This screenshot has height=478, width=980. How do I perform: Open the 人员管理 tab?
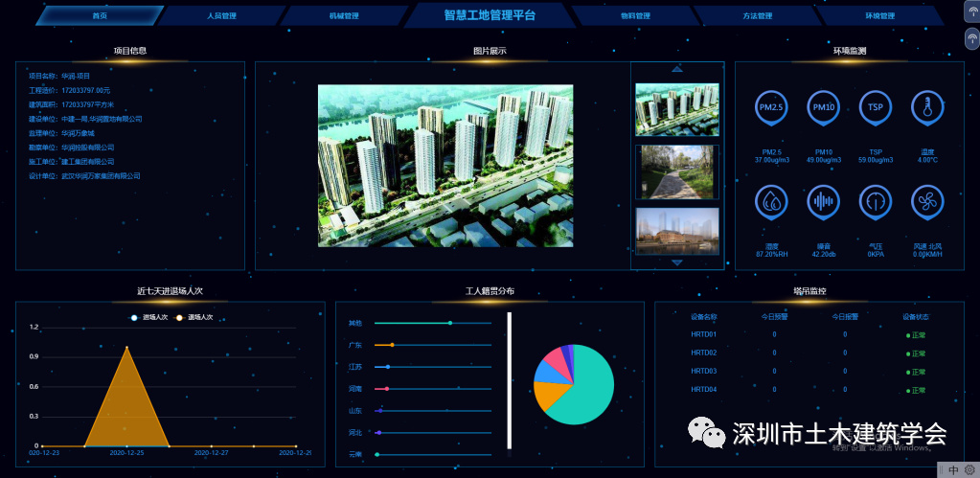(221, 16)
